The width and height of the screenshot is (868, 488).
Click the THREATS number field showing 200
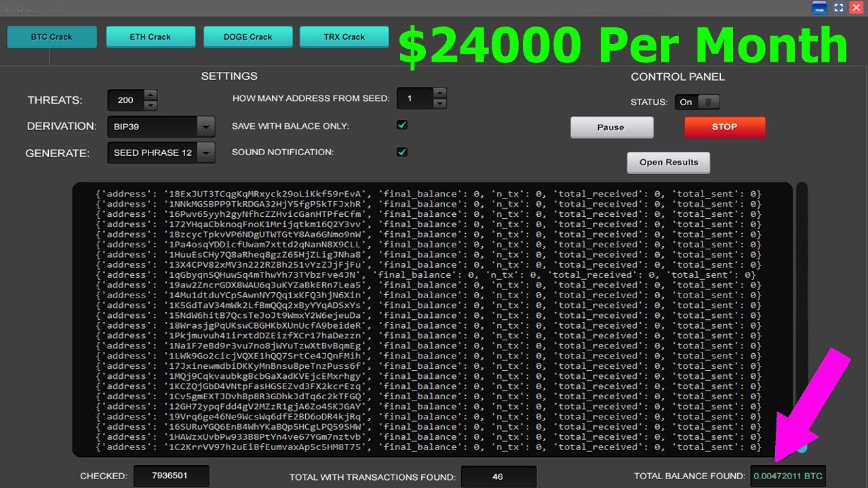point(126,100)
